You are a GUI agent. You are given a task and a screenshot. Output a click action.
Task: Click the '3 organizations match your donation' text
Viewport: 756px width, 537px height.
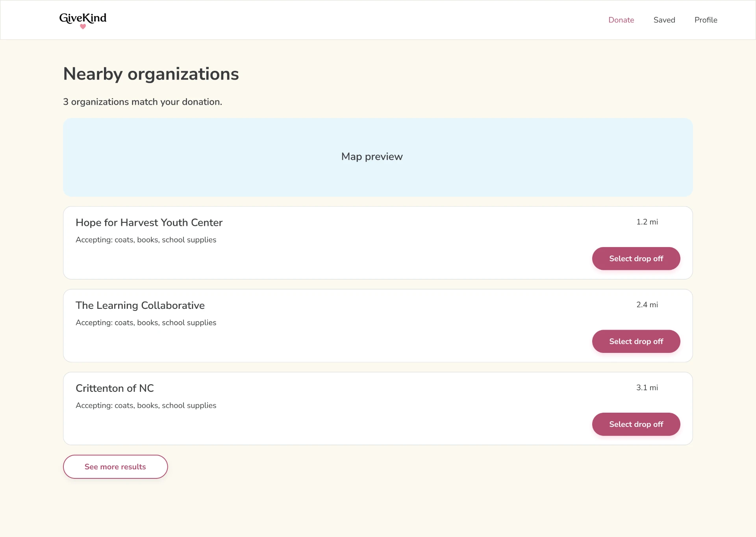pos(143,102)
